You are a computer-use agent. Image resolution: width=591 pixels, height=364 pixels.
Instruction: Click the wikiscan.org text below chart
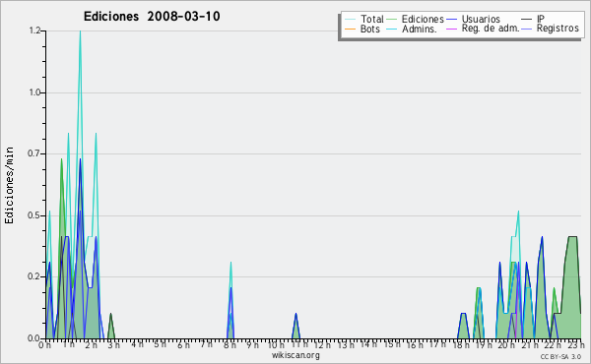coord(295,355)
